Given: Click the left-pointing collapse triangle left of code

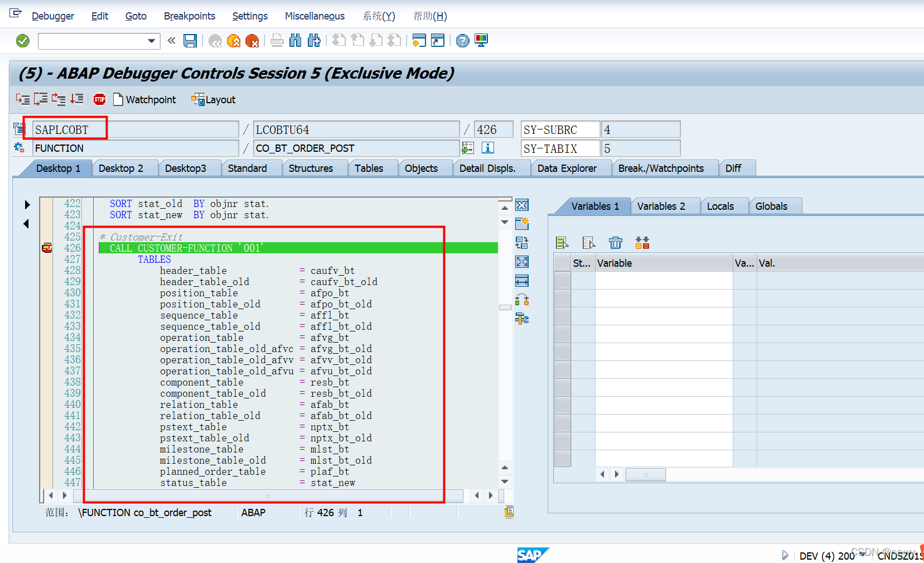Looking at the screenshot, I should pyautogui.click(x=26, y=224).
